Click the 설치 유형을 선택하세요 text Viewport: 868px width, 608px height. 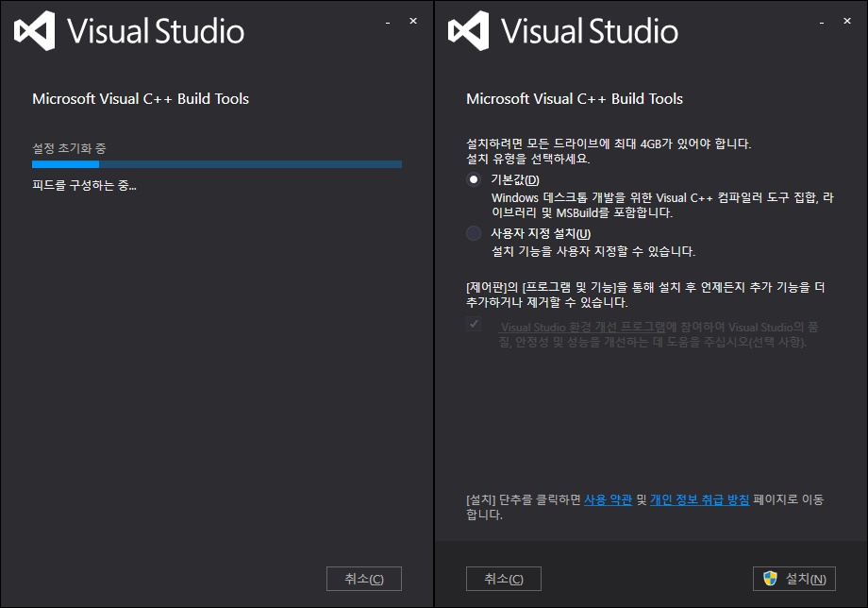coord(528,159)
